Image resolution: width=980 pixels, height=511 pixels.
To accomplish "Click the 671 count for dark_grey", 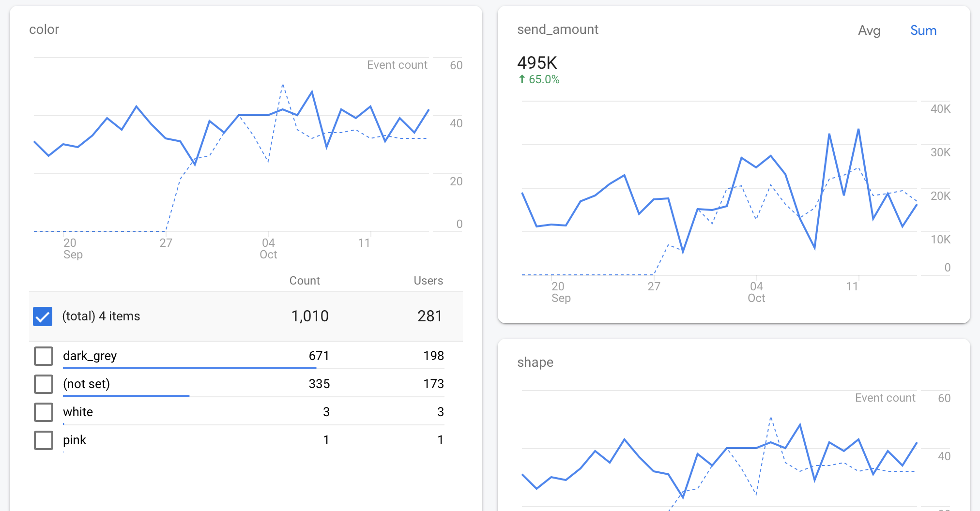I will 319,356.
